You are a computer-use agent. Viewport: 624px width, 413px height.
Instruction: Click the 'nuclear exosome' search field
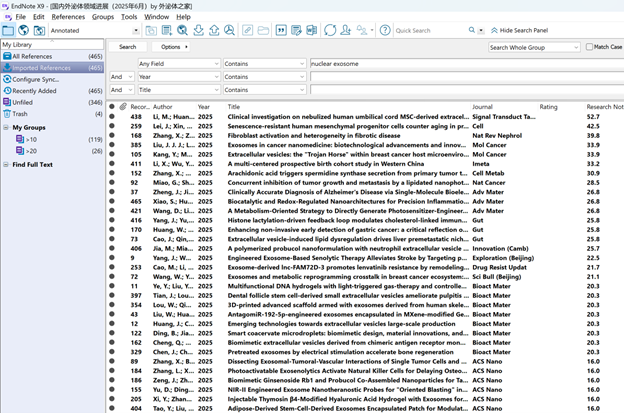(467, 64)
